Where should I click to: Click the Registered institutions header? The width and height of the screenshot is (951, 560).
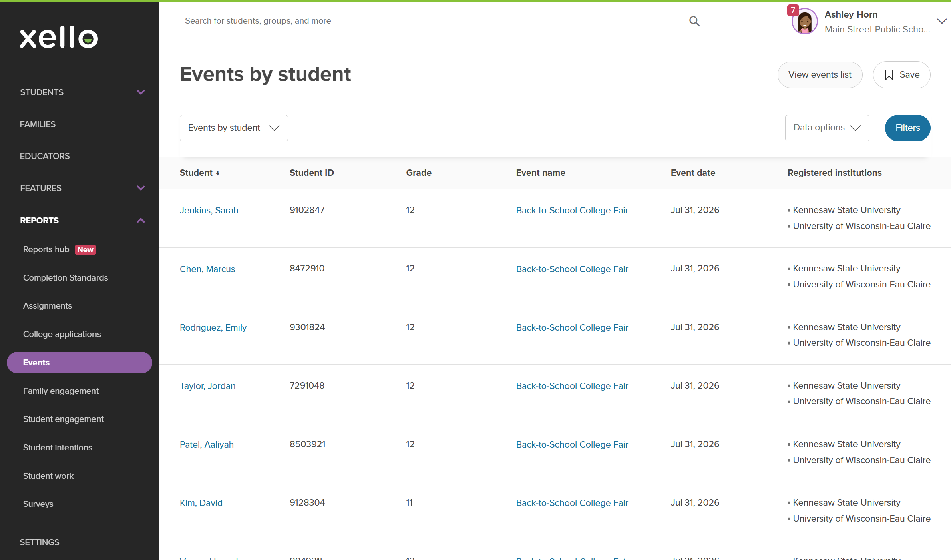pyautogui.click(x=834, y=173)
